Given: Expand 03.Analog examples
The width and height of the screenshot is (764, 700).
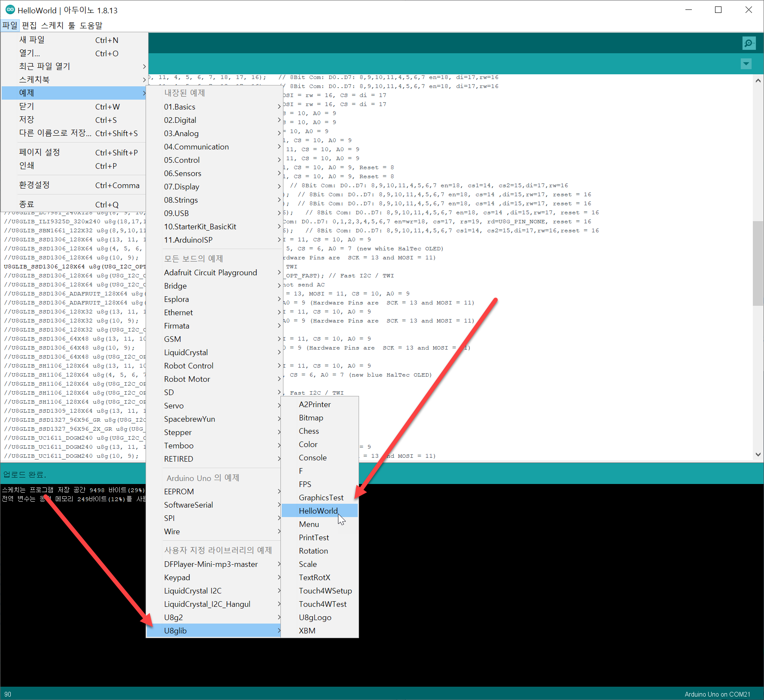Looking at the screenshot, I should (x=213, y=134).
